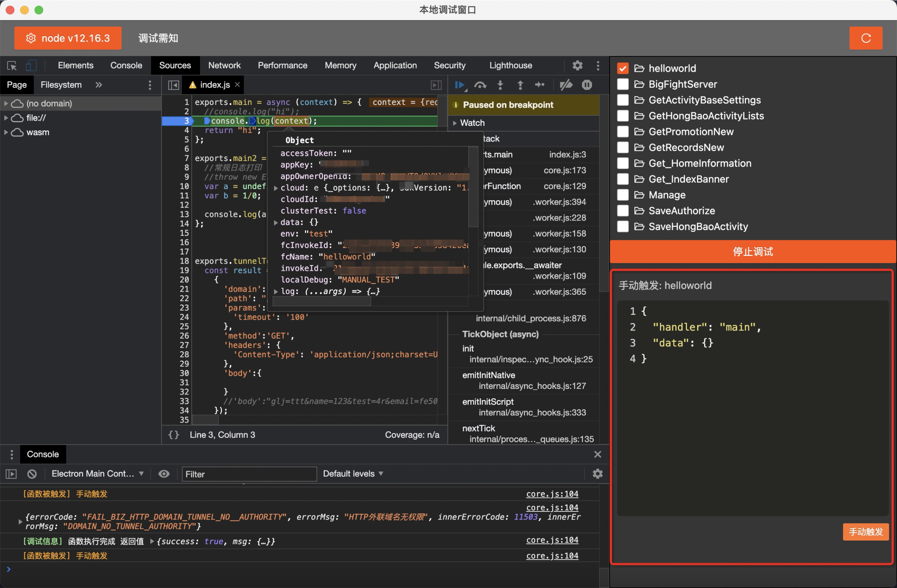Check the Get_HomeInformation checkbox
Image resolution: width=897 pixels, height=588 pixels.
(623, 163)
